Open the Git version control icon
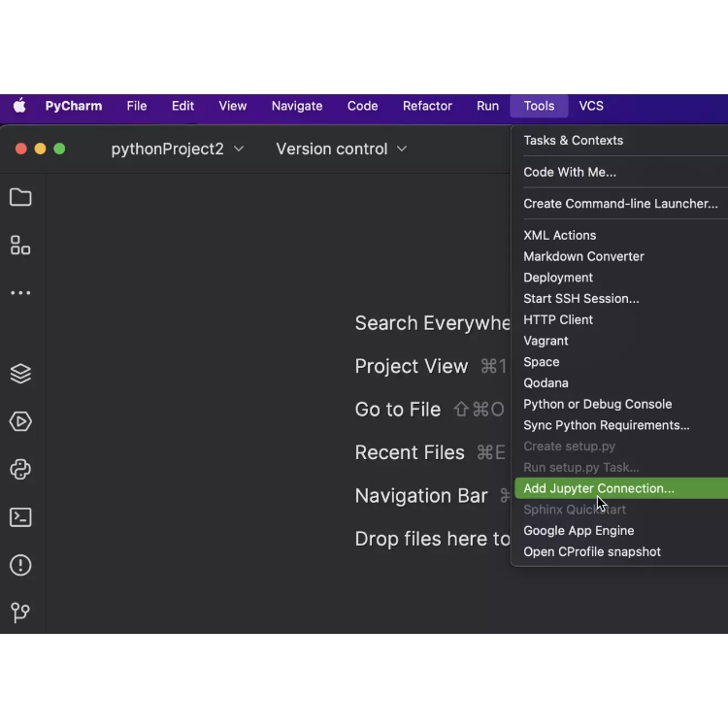Viewport: 728px width, 728px height. [20, 612]
